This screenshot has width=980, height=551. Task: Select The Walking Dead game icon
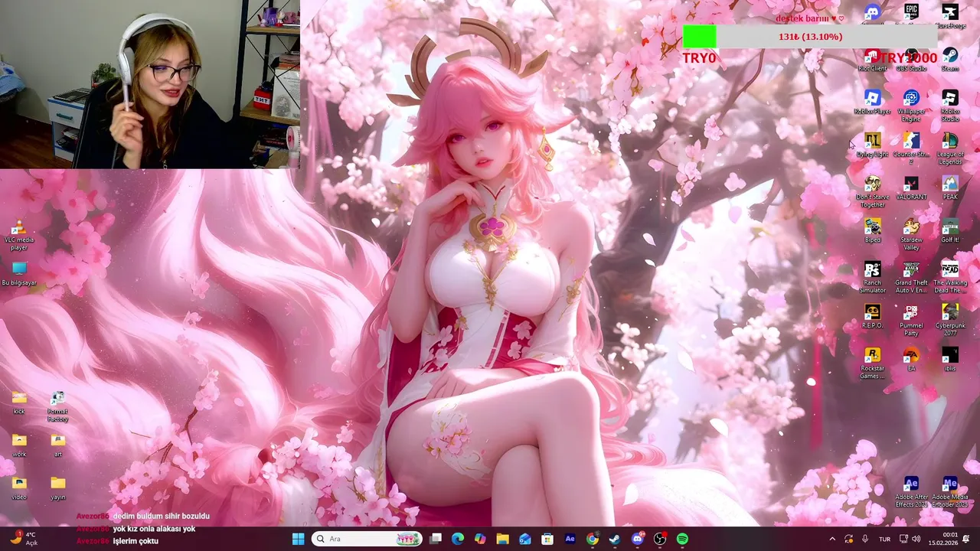tap(950, 277)
